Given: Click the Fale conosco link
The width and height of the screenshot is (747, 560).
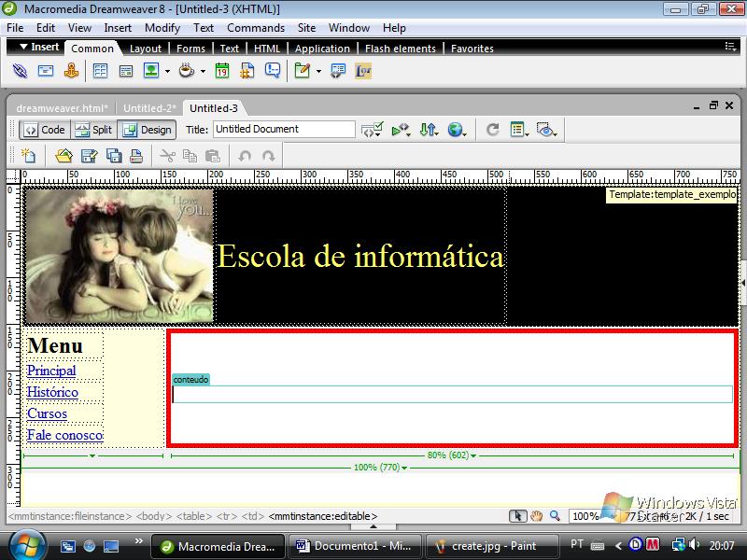Looking at the screenshot, I should click(64, 435).
